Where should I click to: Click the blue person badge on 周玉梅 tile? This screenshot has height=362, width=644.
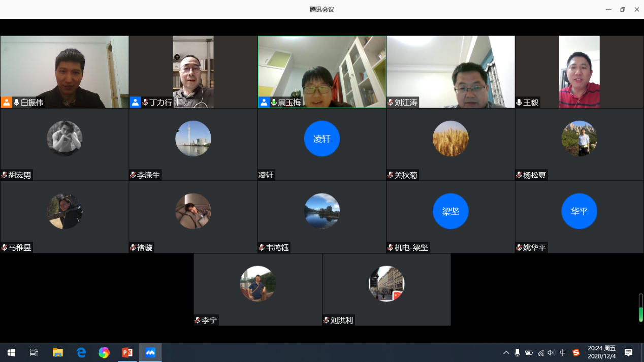pyautogui.click(x=264, y=103)
